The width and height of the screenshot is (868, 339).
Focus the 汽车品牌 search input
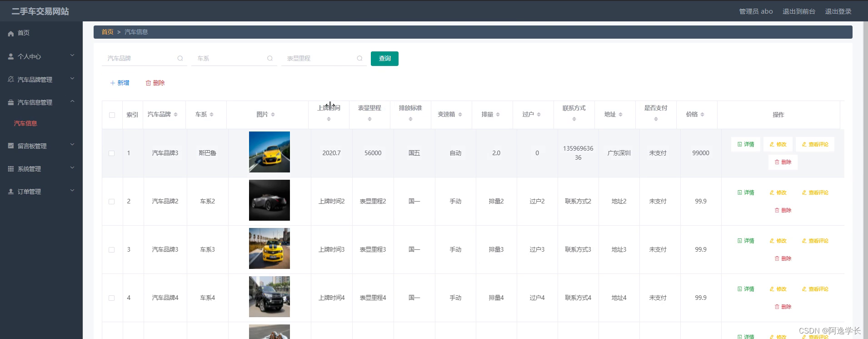pos(145,58)
